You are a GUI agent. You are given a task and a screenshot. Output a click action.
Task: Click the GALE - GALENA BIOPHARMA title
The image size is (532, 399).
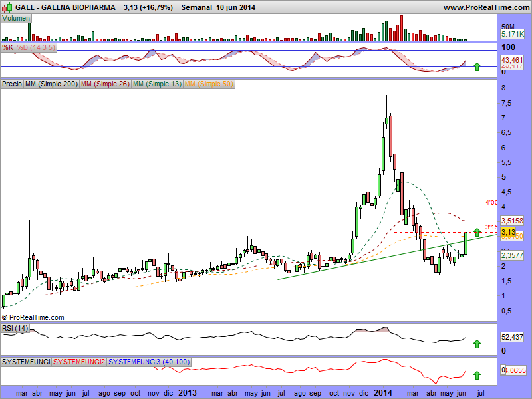65,7
